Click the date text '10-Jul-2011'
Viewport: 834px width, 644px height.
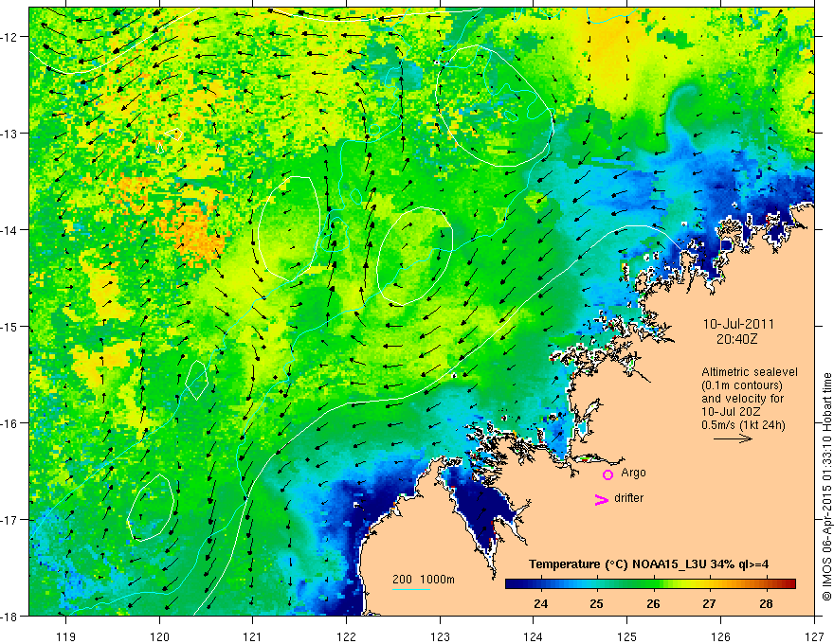tap(738, 324)
